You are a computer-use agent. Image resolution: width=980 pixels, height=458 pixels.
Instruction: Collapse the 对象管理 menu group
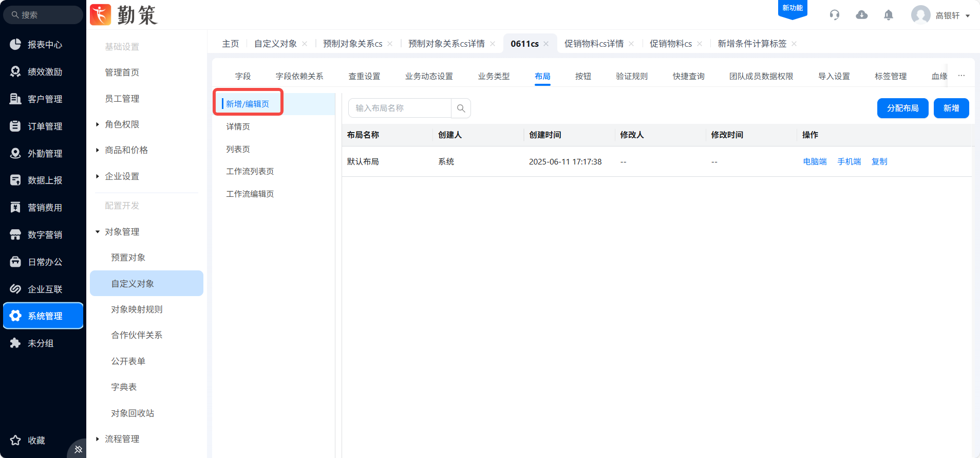[x=122, y=232]
